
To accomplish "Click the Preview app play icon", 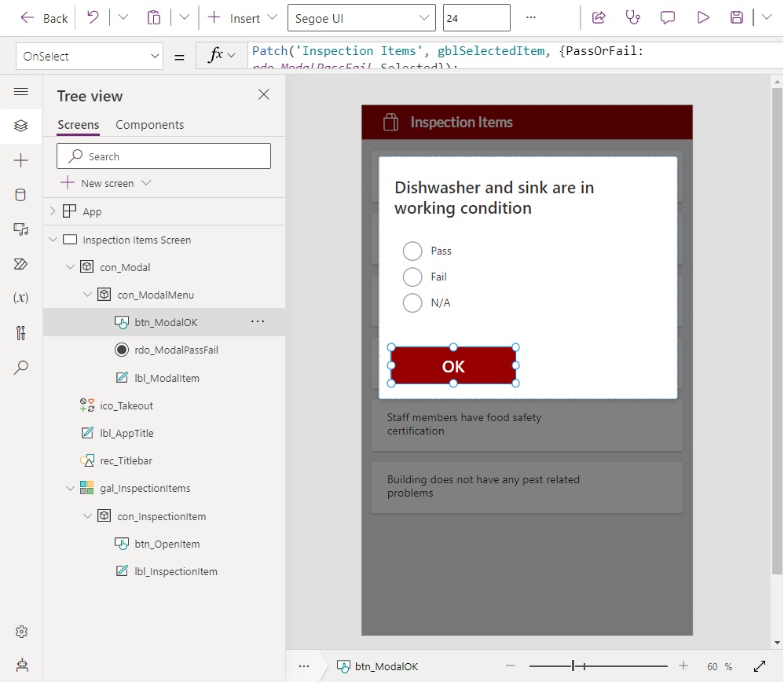I will 703,18.
